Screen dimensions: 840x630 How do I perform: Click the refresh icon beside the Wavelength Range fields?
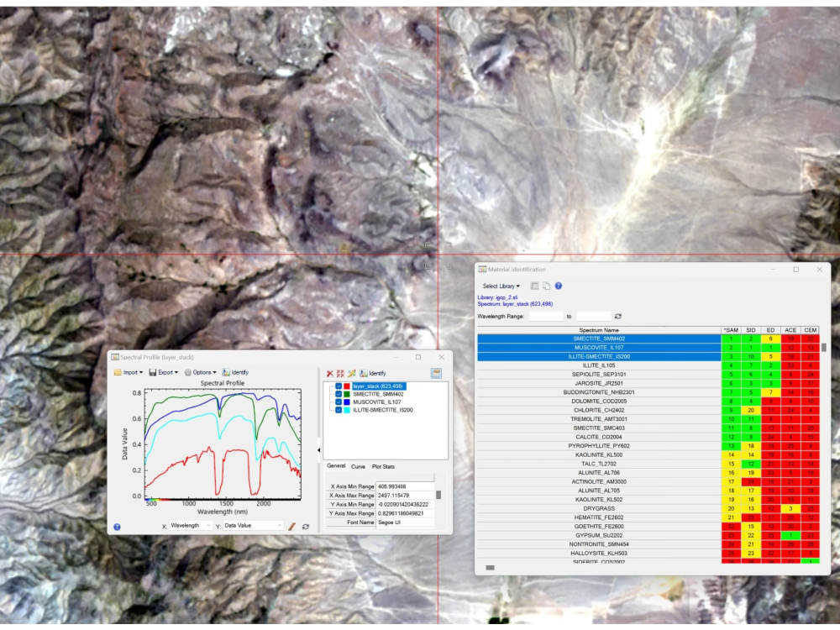[x=617, y=317]
